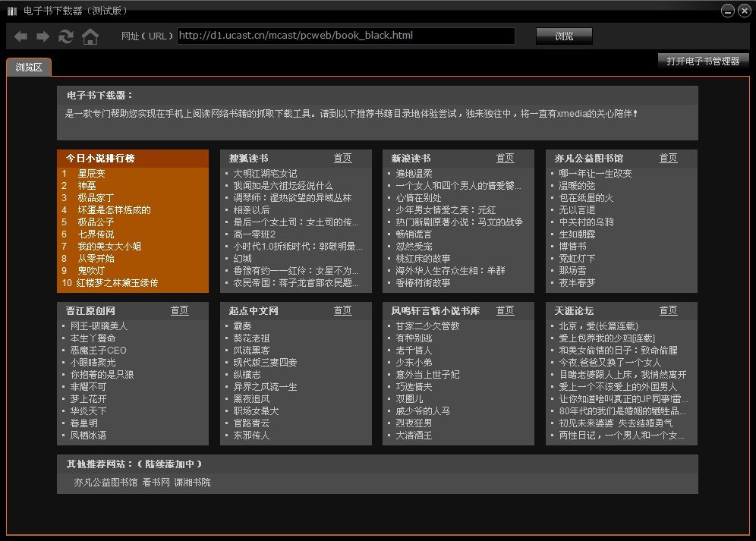Select 星辰变 from today's novel ranking
756x541 pixels.
93,173
